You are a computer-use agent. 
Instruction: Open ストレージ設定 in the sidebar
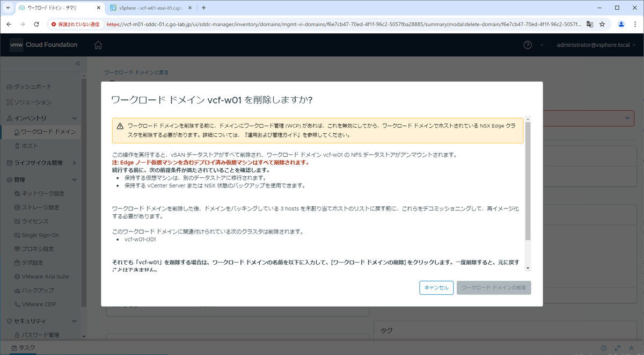click(40, 207)
